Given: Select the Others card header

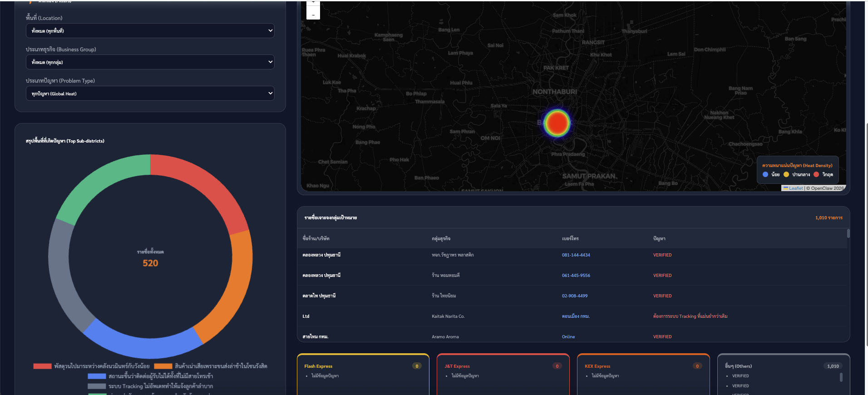Looking at the screenshot, I should 738,366.
